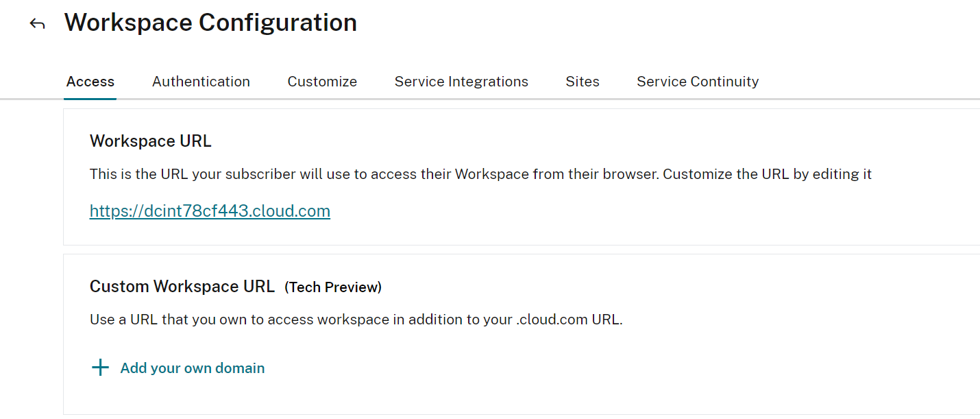Viewport: 980px width, 419px height.
Task: Click the (Tech Preview) label
Action: click(x=333, y=287)
